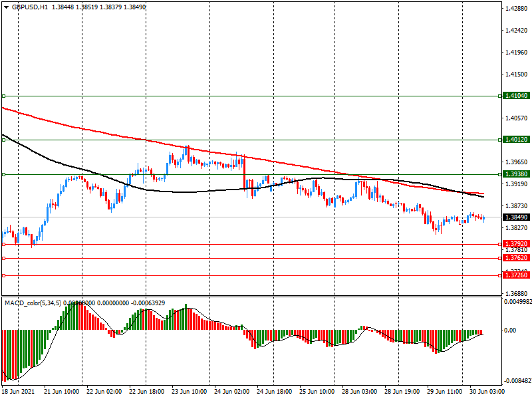Screen dimensions: 532x399
Task: Click the 21 Jun 10:00 time label
Action: click(61, 391)
